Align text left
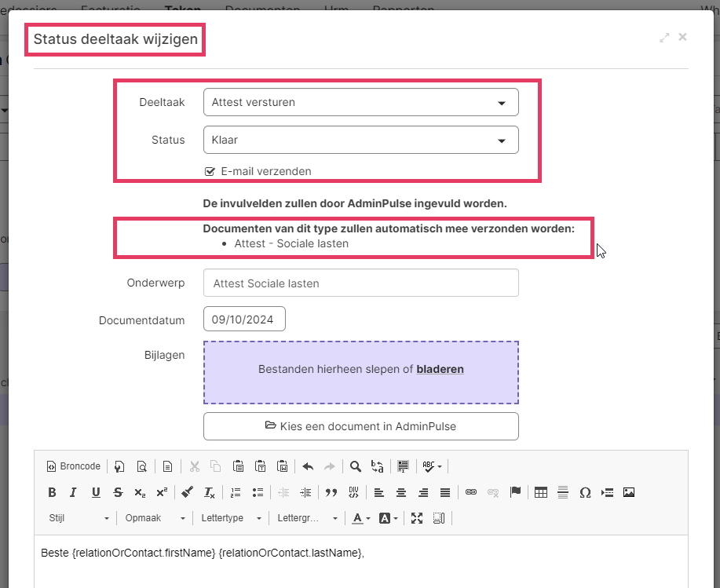 (378, 492)
